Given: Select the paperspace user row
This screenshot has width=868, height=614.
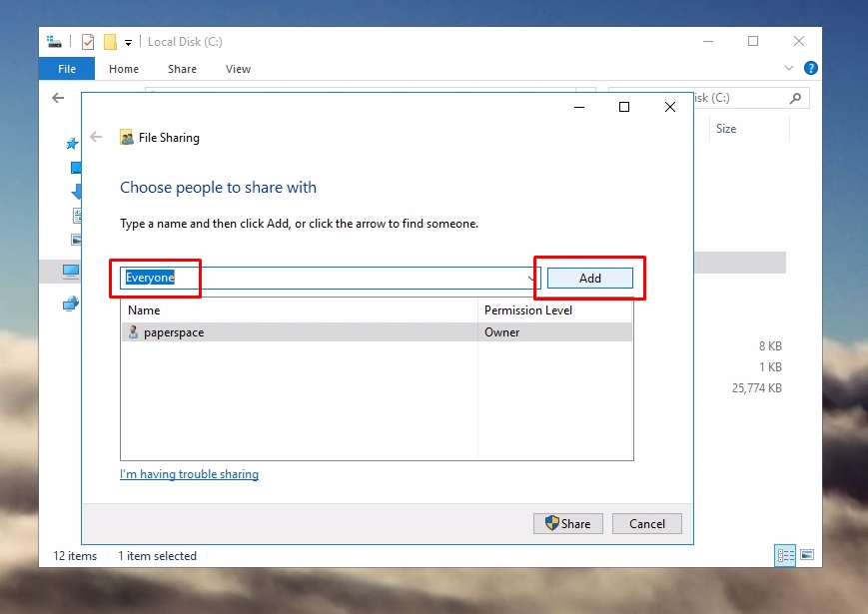Looking at the screenshot, I should (x=377, y=331).
